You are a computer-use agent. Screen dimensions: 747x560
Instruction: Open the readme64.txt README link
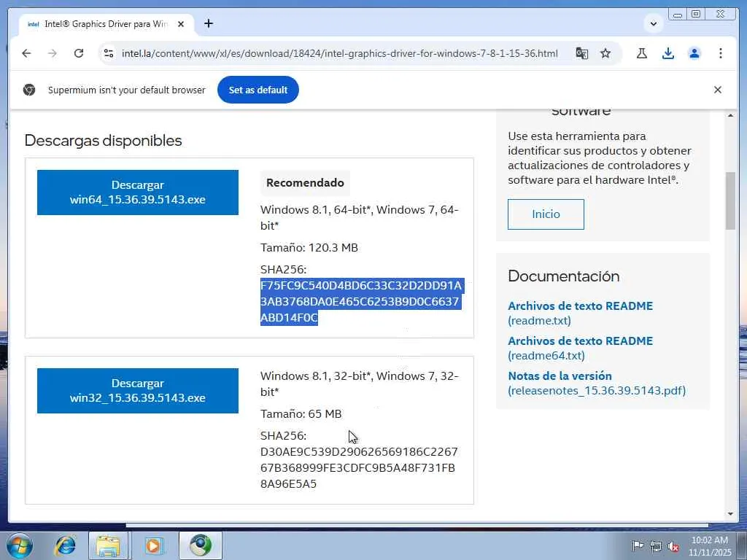580,348
